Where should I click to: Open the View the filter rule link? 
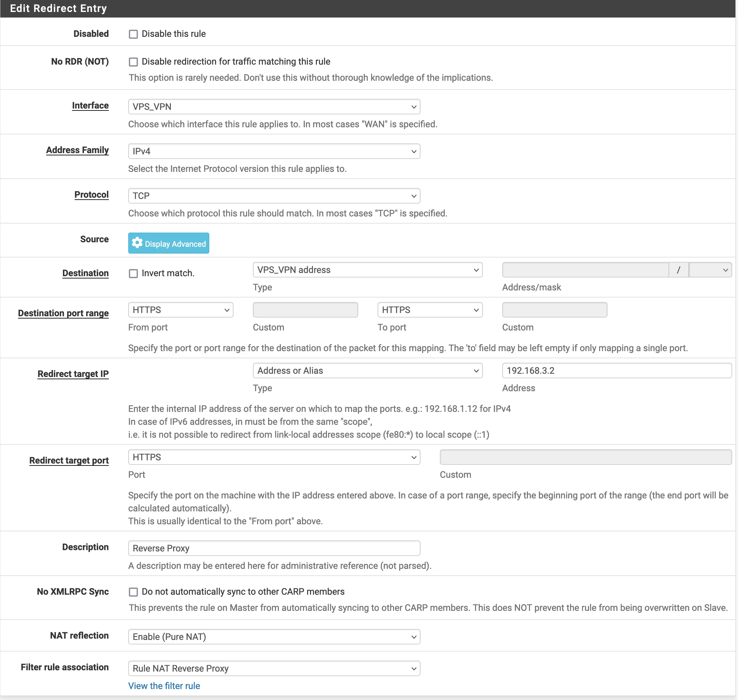(x=164, y=686)
